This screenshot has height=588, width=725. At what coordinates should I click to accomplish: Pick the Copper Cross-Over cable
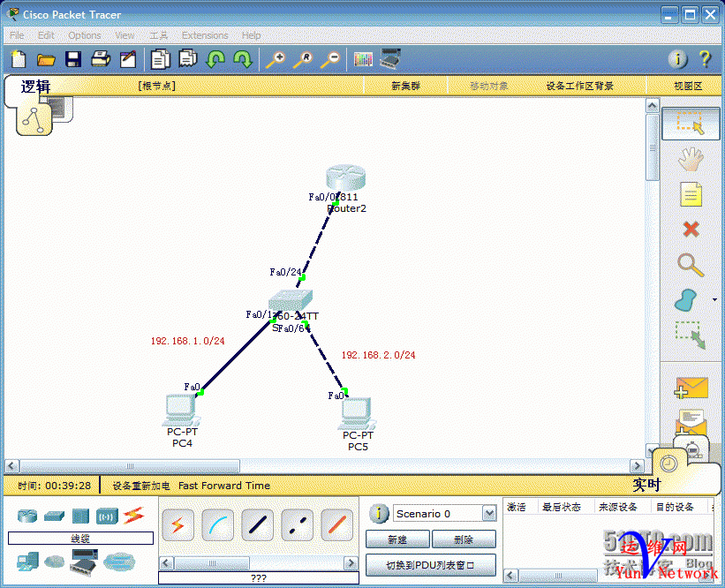click(x=298, y=525)
